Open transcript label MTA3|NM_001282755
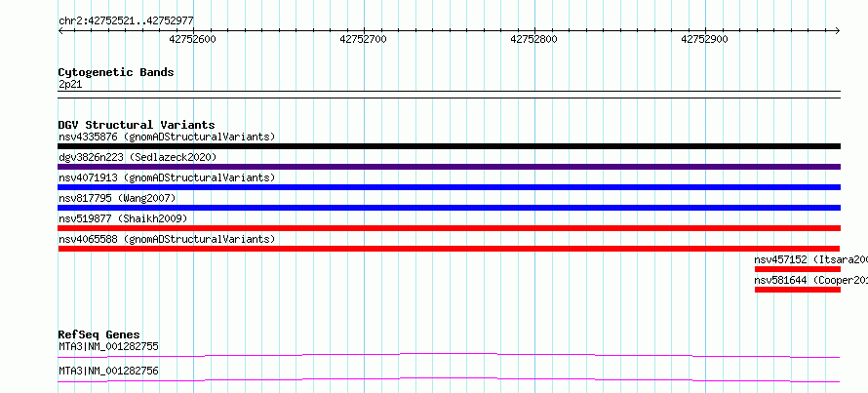 pyautogui.click(x=108, y=347)
